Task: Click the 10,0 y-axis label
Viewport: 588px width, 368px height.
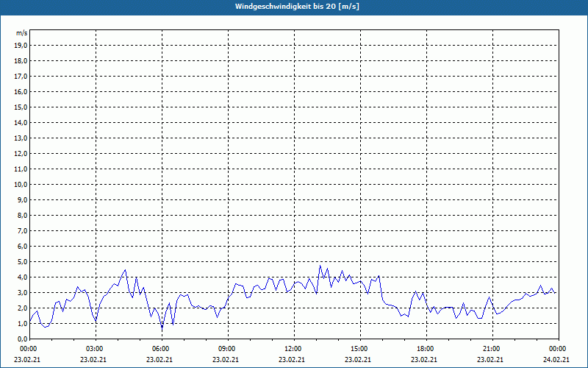Action: coord(21,185)
